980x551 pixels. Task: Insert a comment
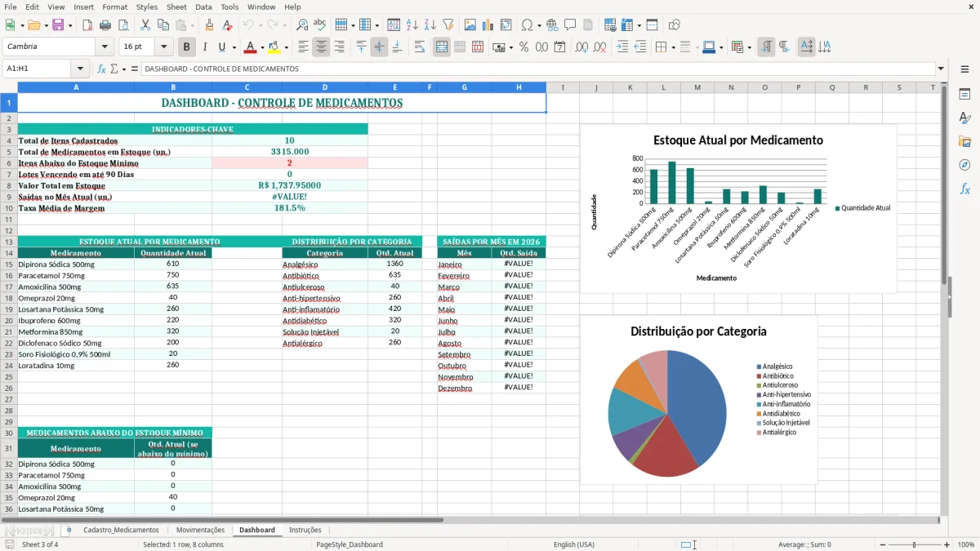click(x=570, y=25)
